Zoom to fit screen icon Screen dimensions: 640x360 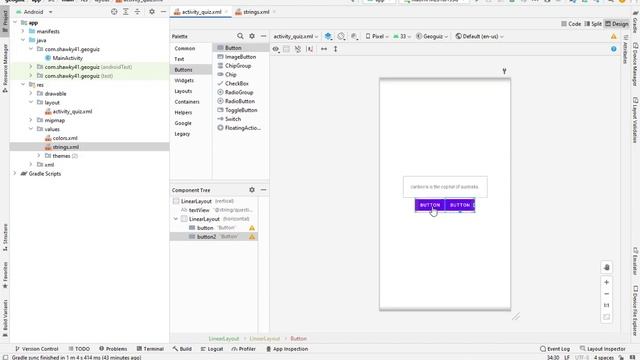point(607,317)
